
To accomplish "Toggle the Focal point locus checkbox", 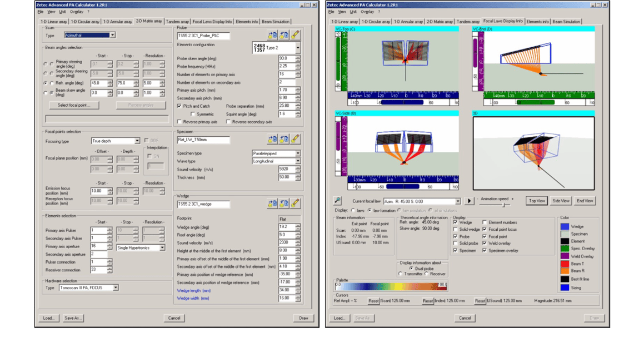I will tap(485, 229).
